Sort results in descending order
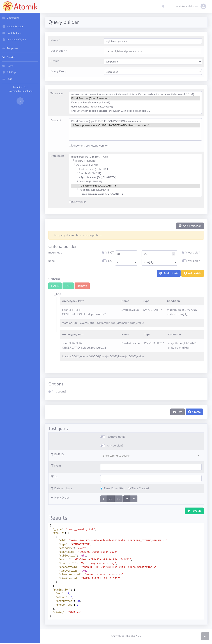The image size is (212, 644). (127, 499)
